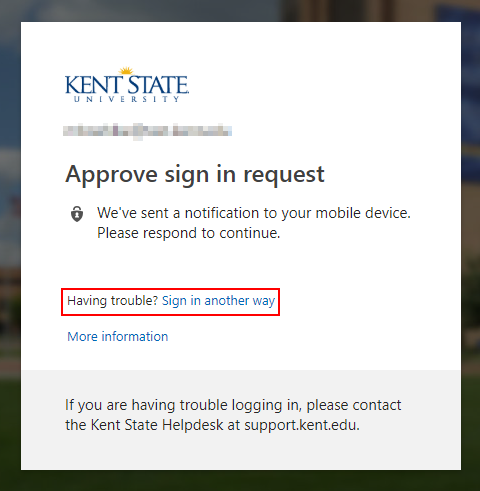480x491 pixels.
Task: Click the word 'information' in More information
Action: click(x=135, y=336)
